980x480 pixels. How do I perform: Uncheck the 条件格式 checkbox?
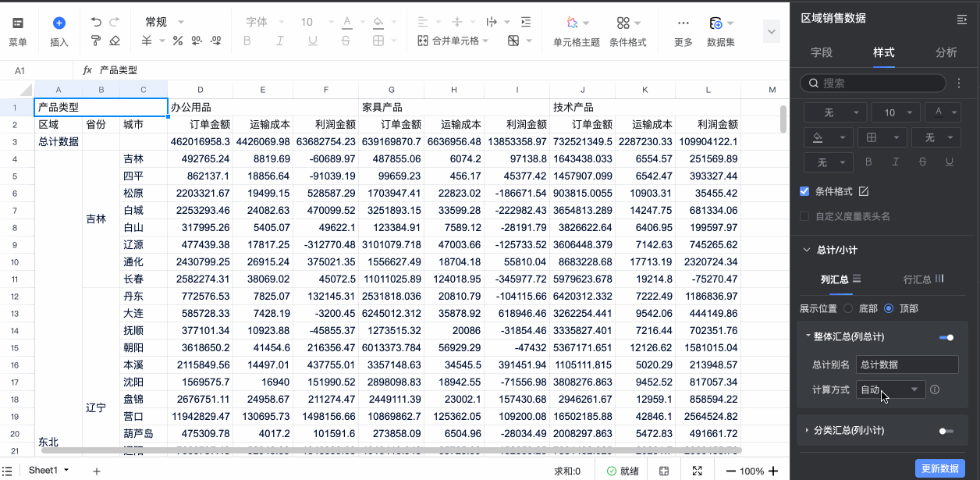[x=805, y=191]
